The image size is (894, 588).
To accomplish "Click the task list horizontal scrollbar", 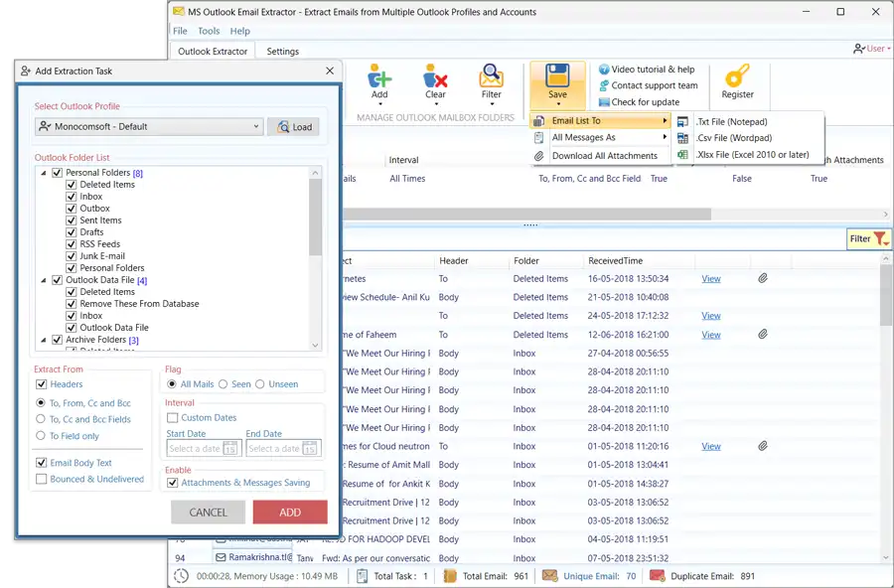I will point(527,214).
